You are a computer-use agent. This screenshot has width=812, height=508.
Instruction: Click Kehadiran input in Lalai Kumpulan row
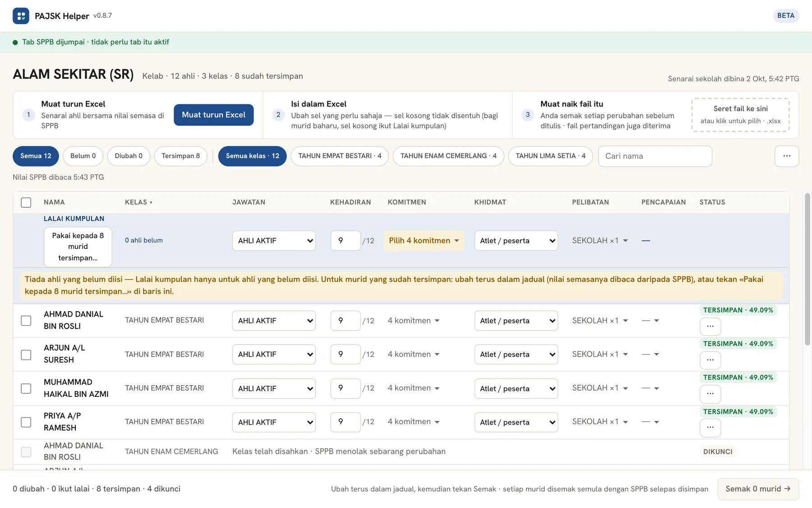coord(346,241)
